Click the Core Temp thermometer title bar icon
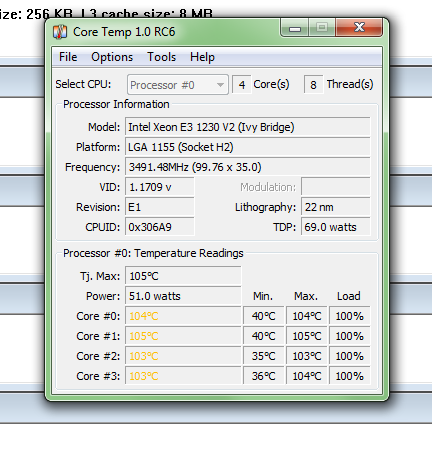The image size is (432, 454). point(60,32)
